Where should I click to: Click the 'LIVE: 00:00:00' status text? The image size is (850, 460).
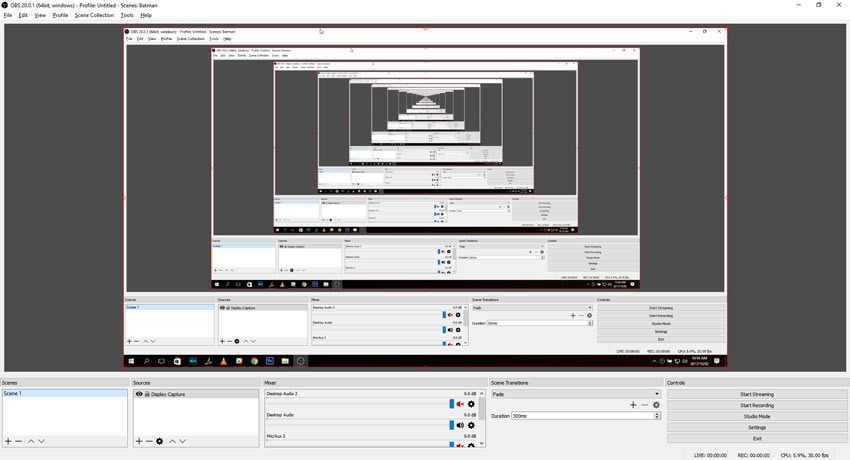click(710, 455)
